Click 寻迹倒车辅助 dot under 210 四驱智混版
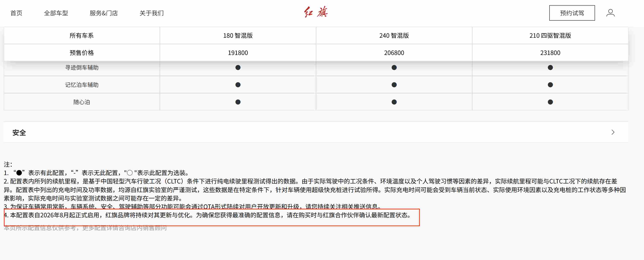The image size is (644, 260). pyautogui.click(x=550, y=67)
